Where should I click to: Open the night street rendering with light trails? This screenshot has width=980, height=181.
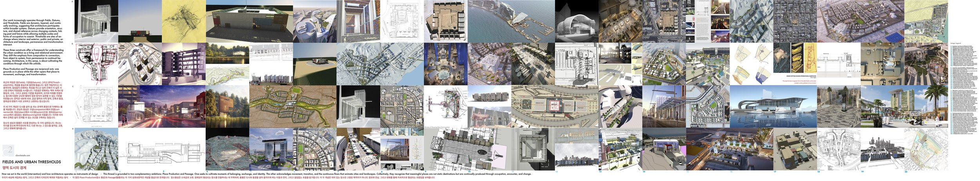tap(162, 107)
